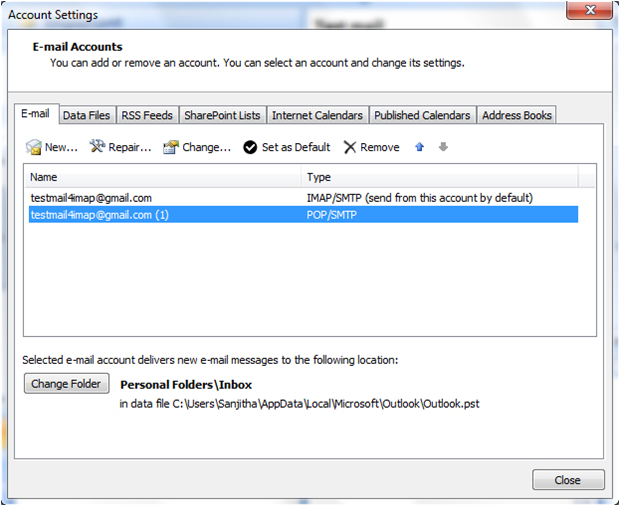Close the Account Settings dialog with Close button
This screenshot has width=620, height=506.
tap(568, 480)
